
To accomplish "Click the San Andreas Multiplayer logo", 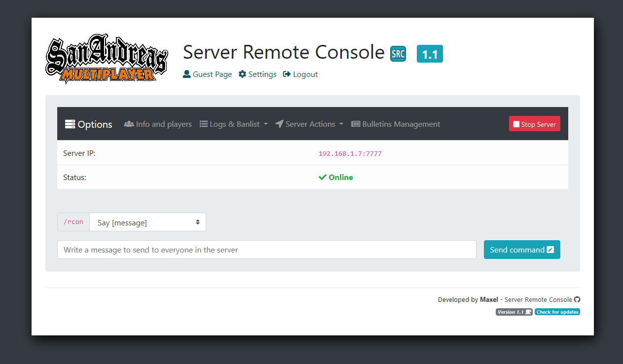I will (107, 58).
